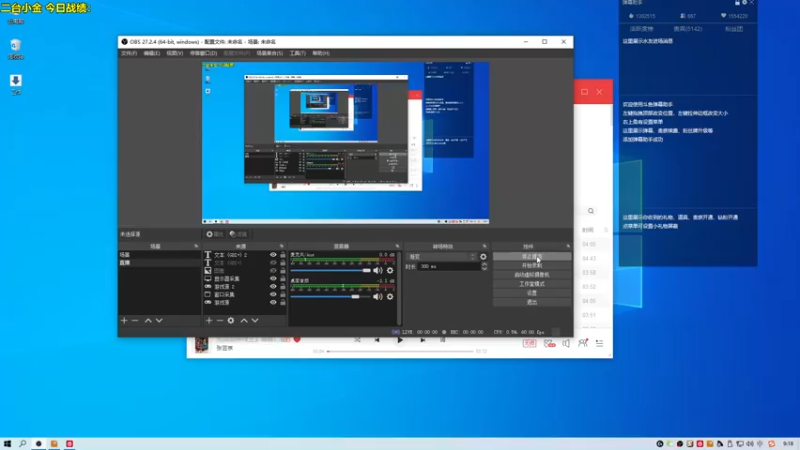Switch to OBS via its taskbar icon

[38, 443]
